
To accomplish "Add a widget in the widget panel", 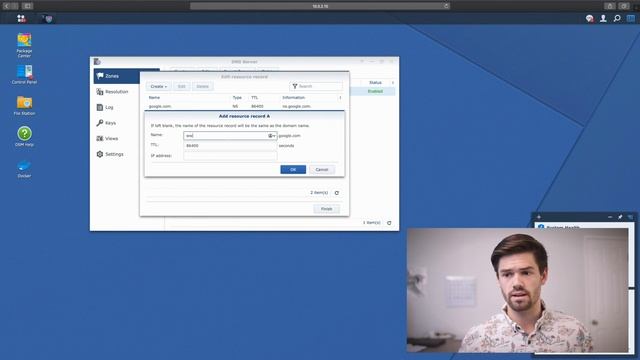I will [x=539, y=217].
